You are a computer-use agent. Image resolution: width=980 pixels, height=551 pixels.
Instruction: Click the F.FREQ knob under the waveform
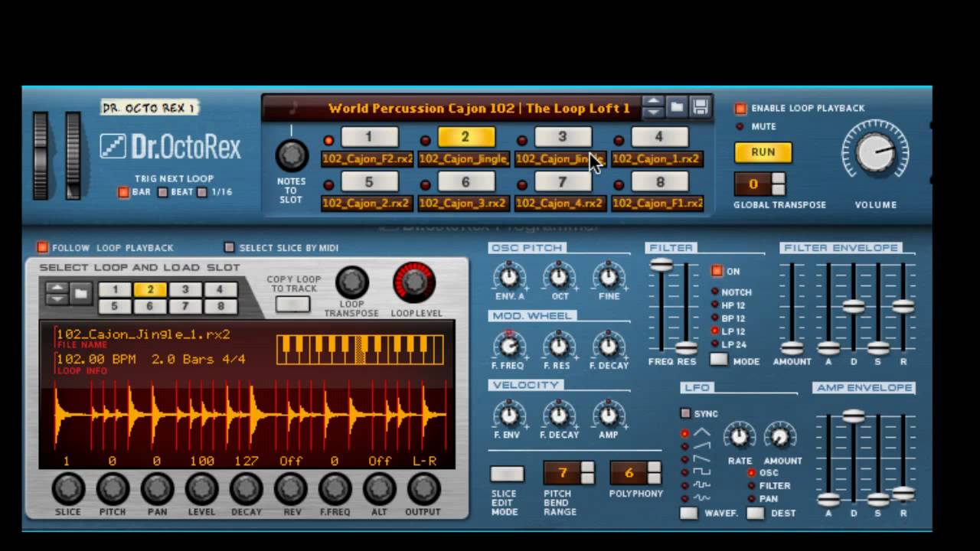click(x=335, y=488)
